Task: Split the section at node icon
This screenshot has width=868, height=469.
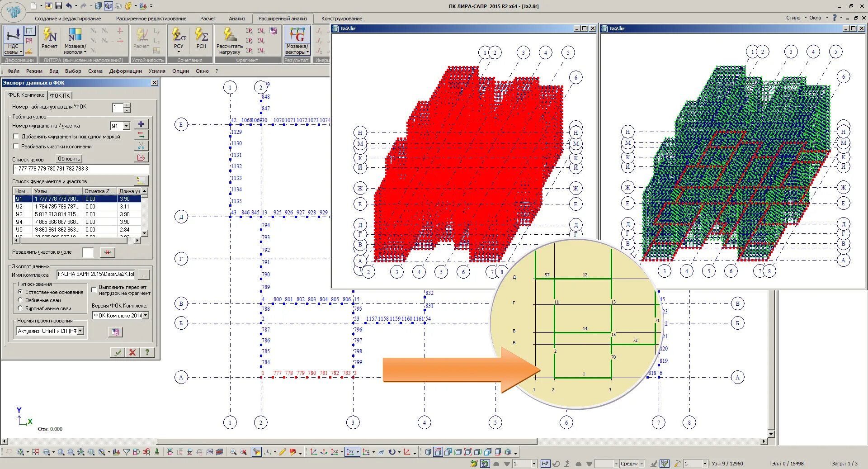Action: [108, 252]
